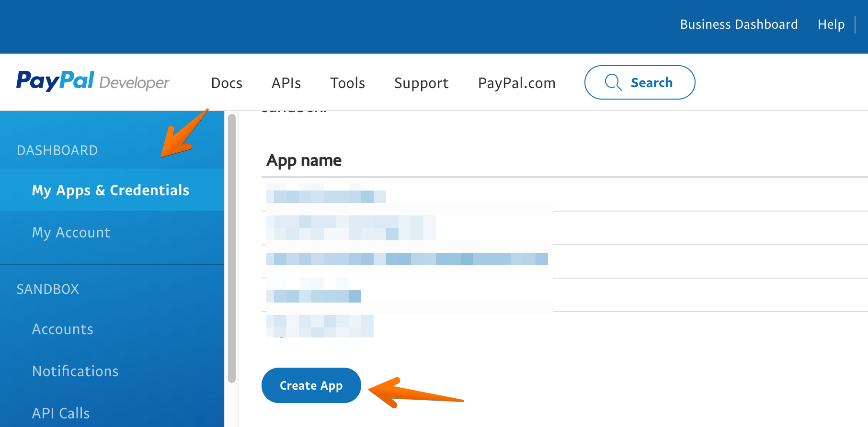The height and width of the screenshot is (427, 868).
Task: Click the PayPal Developer logo
Action: pyautogui.click(x=93, y=81)
